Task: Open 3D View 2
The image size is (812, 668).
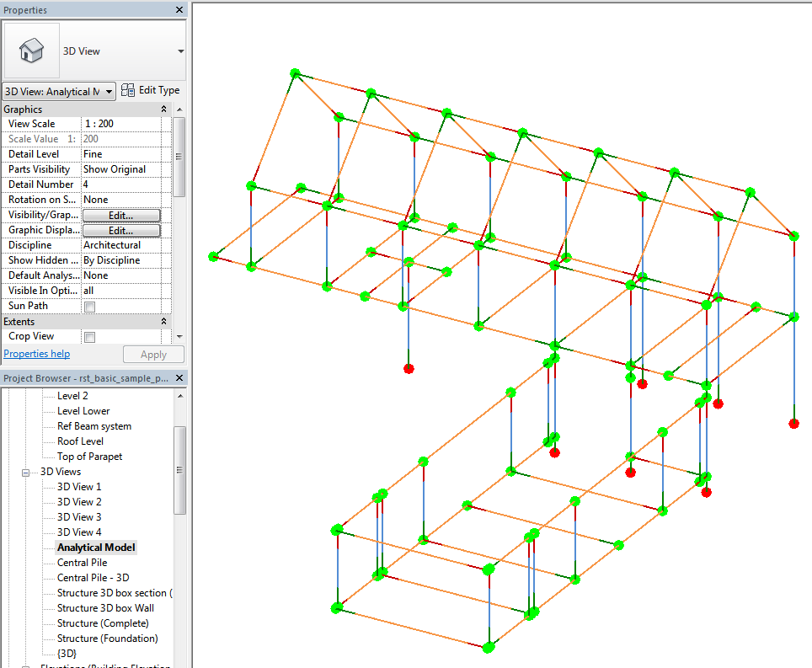Action: point(79,502)
